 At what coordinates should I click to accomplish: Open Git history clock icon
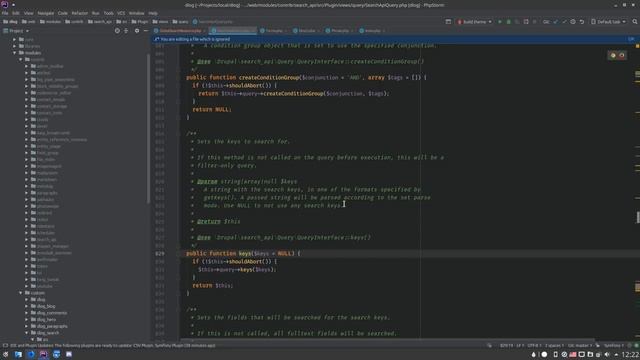(x=573, y=22)
